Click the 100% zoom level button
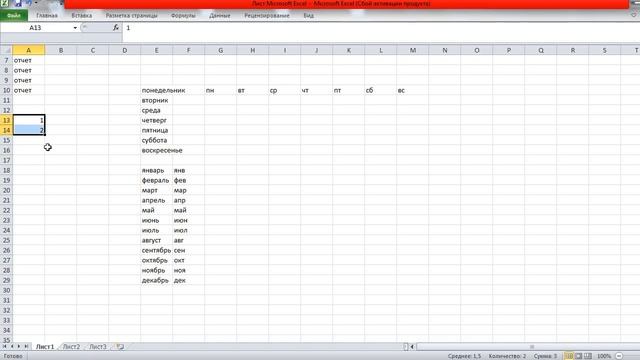640x360 pixels. click(x=604, y=356)
